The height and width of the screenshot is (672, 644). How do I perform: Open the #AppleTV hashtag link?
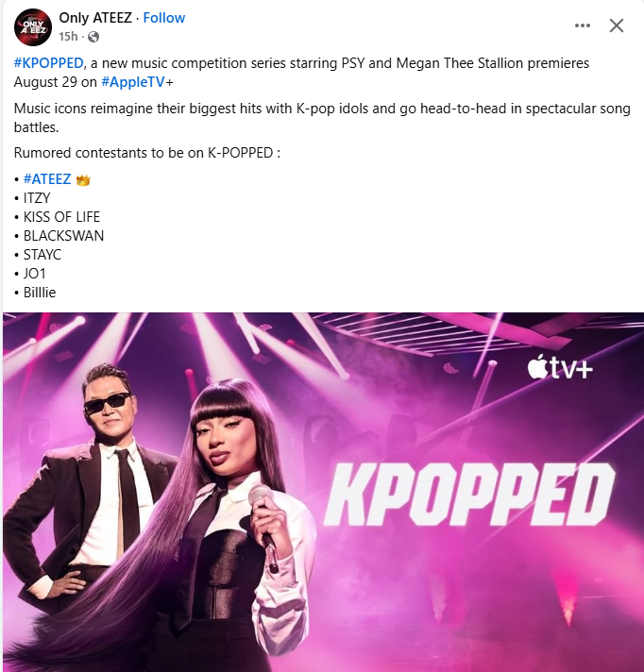[x=133, y=82]
